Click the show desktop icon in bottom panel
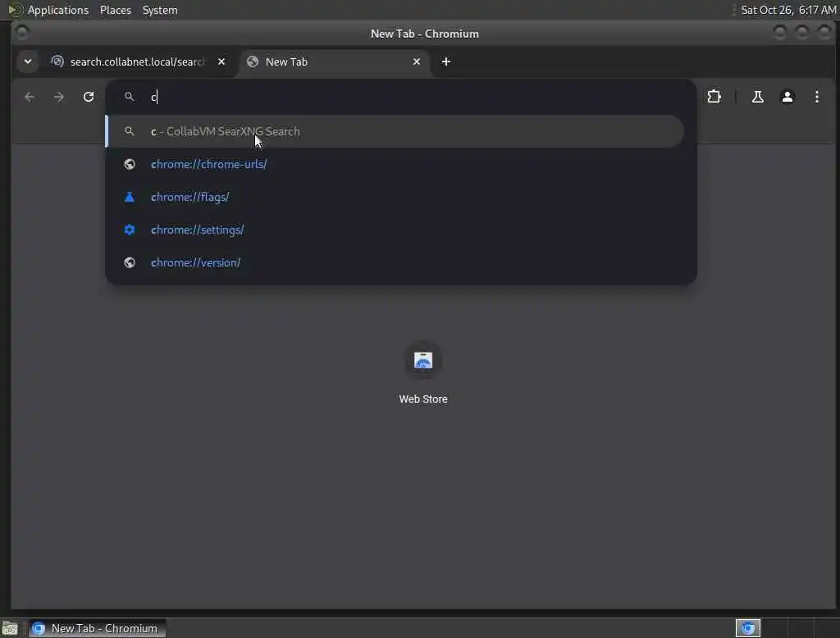Screen dimensions: 840x638 pyautogui.click(x=10, y=628)
